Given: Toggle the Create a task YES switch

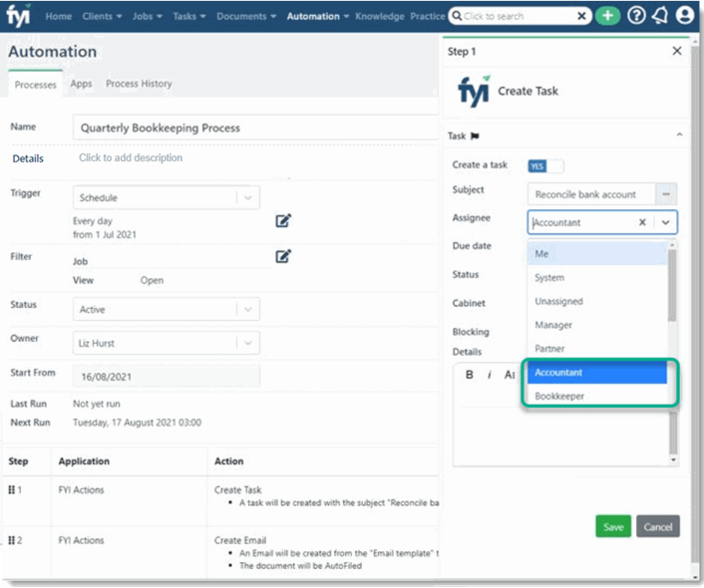Looking at the screenshot, I should [545, 166].
